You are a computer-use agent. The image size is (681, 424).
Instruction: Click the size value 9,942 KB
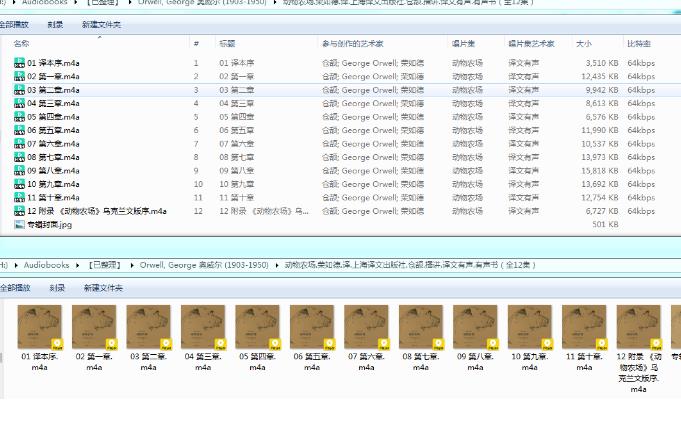coord(602,90)
